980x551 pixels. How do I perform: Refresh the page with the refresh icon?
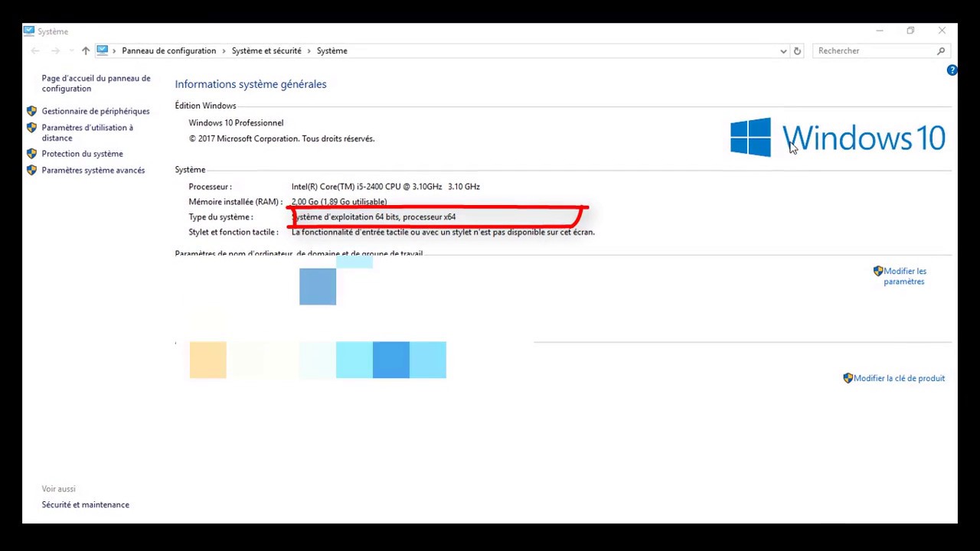(x=797, y=51)
